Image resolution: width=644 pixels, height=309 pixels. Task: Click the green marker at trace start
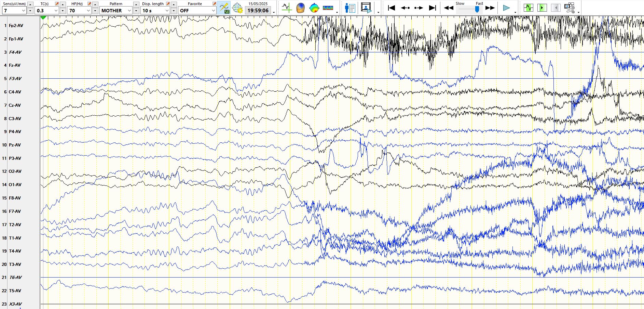coord(43,17)
